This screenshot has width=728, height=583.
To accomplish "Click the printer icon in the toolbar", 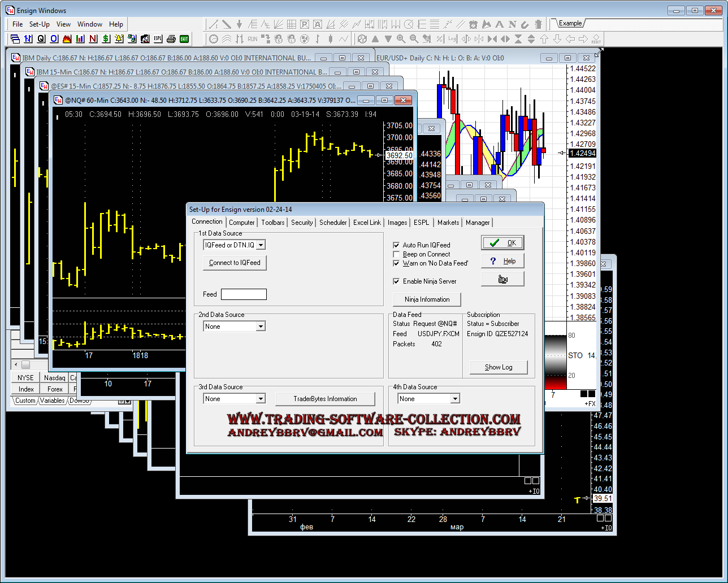I will pos(171,39).
